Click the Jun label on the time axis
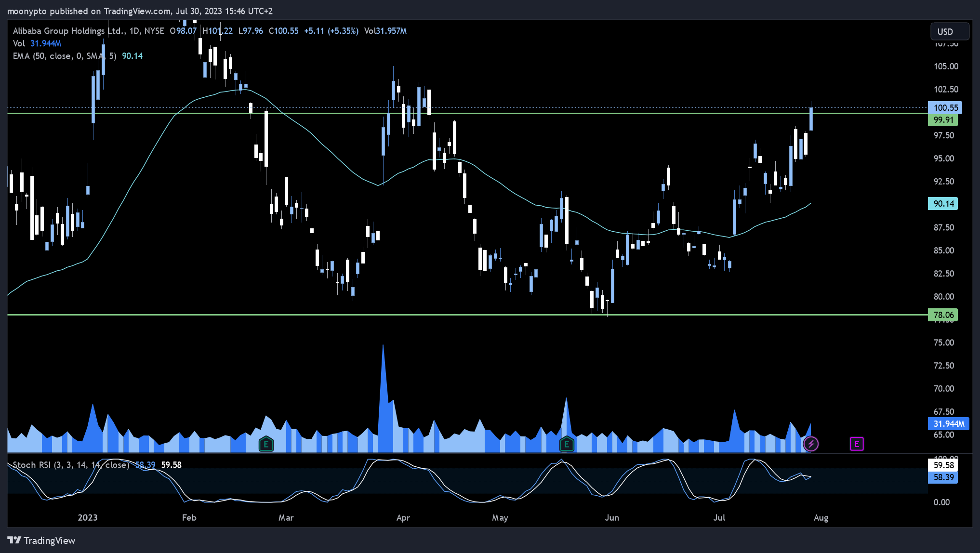Image resolution: width=980 pixels, height=553 pixels. tap(612, 517)
